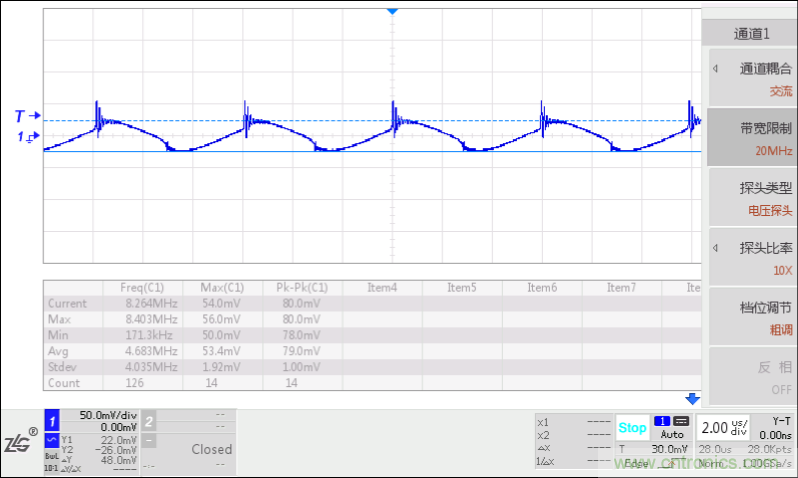
Task: Click the trigger level T marker
Action: point(27,115)
